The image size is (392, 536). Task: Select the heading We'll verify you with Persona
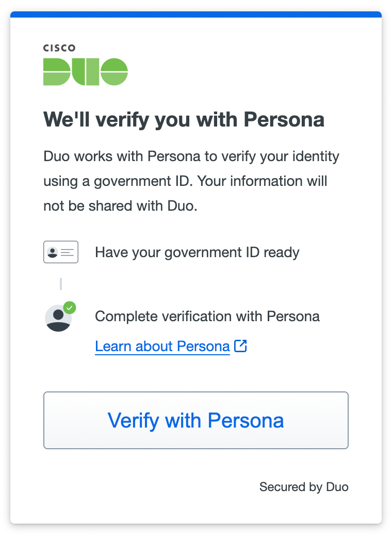point(184,119)
